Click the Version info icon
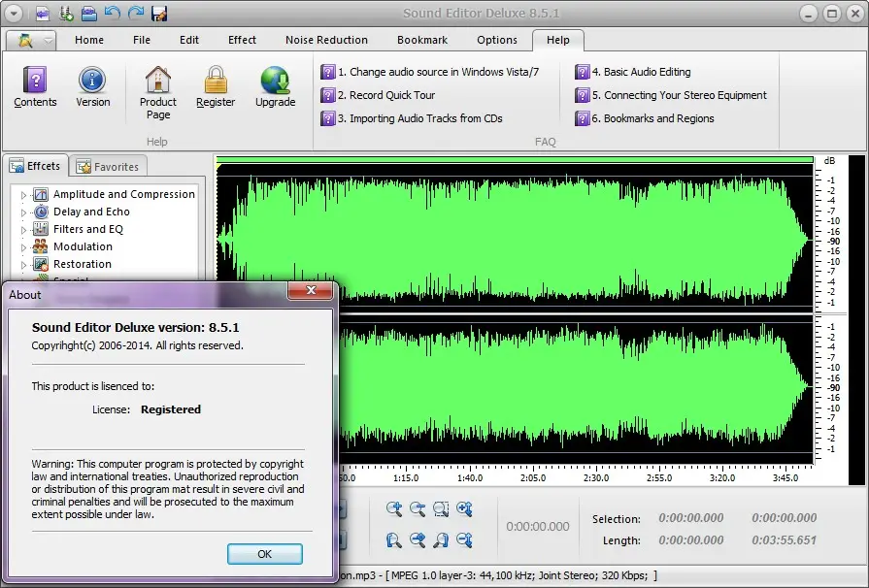The image size is (869, 588). (92, 80)
